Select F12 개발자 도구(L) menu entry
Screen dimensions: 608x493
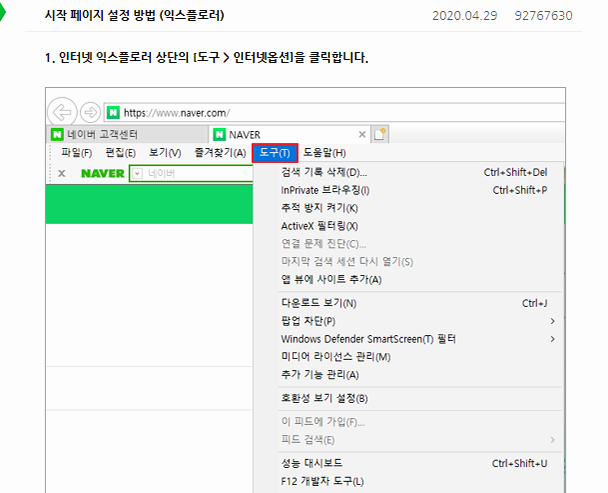click(x=408, y=481)
